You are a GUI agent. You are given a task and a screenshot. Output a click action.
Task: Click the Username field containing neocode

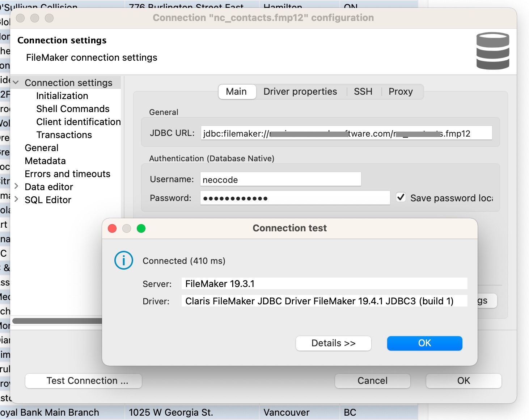click(280, 179)
